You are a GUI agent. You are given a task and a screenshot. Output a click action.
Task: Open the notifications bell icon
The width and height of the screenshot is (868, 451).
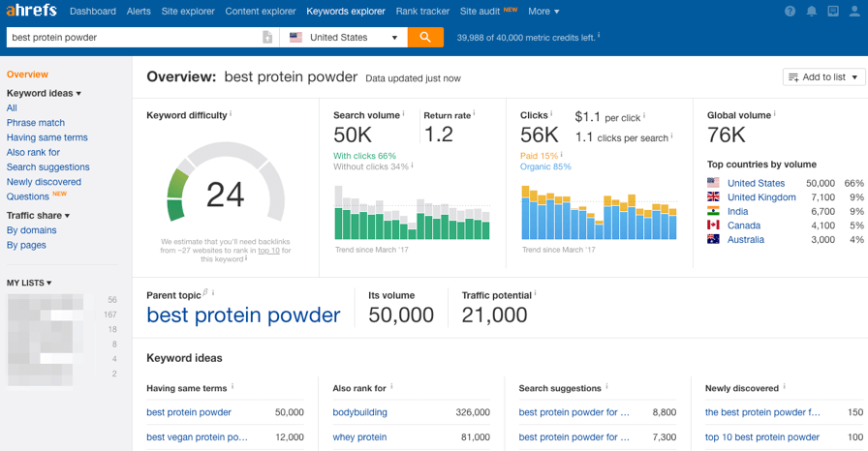pos(812,11)
